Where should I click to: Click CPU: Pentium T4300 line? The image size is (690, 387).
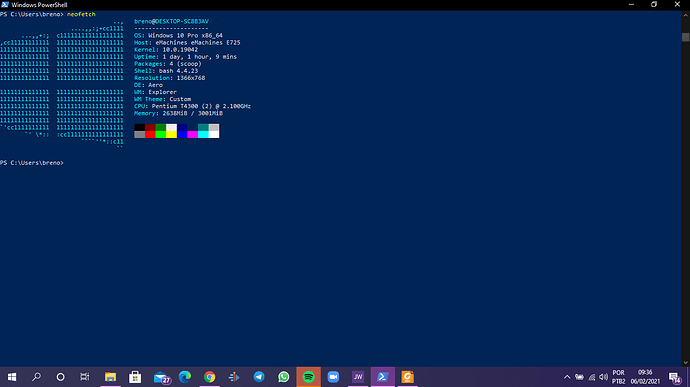coord(193,106)
